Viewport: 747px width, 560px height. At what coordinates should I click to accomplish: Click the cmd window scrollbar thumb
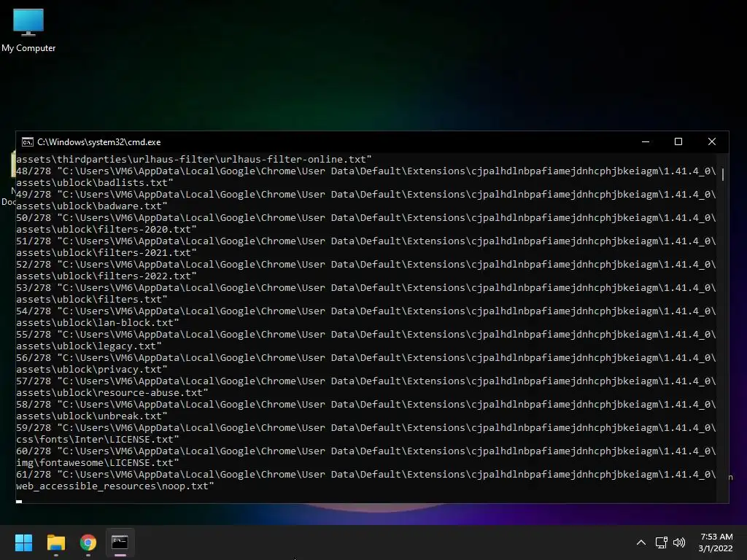click(723, 174)
